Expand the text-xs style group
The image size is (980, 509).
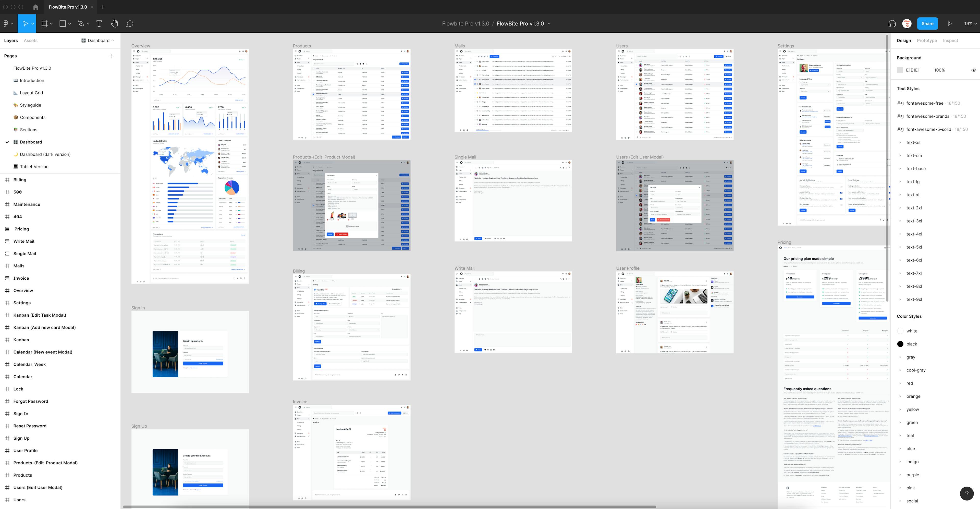(x=900, y=143)
